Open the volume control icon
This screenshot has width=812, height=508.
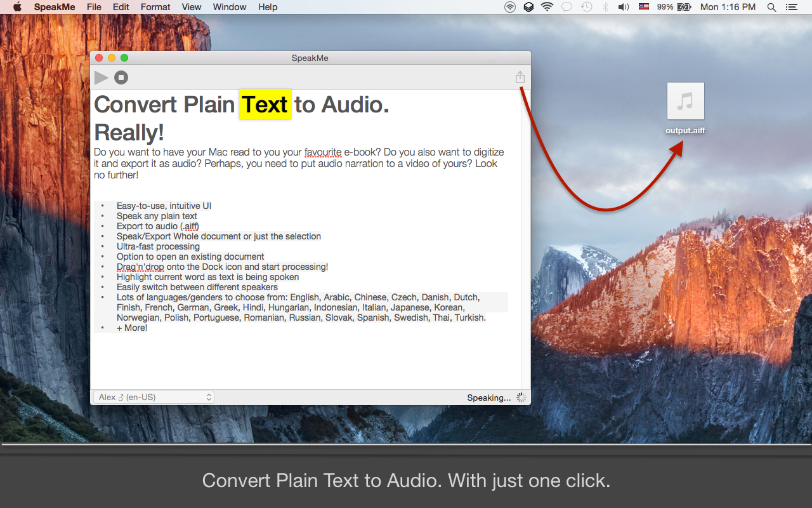624,7
